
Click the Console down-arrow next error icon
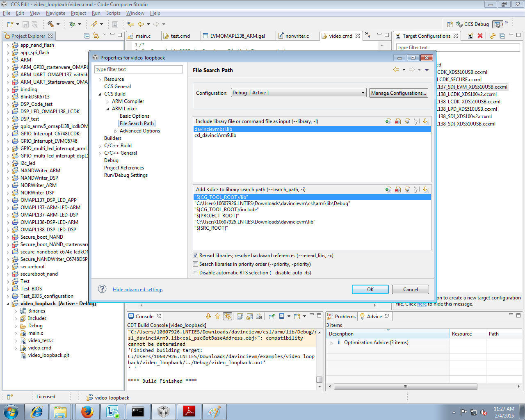pos(208,316)
